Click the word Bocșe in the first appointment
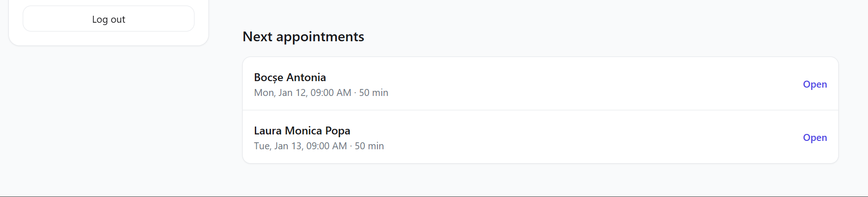868x197 pixels. [x=268, y=77]
